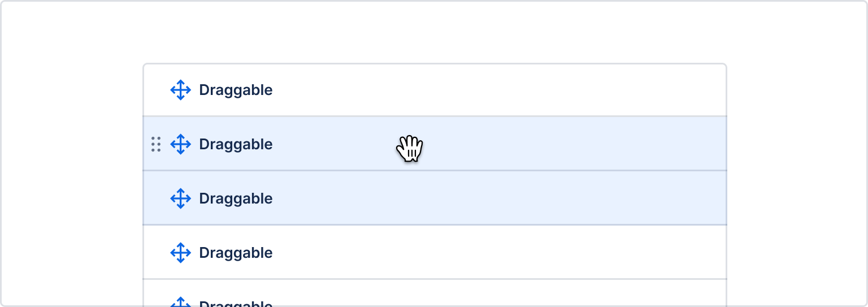This screenshot has height=307, width=868.
Task: Select the first row's Draggable label
Action: pyautogui.click(x=236, y=90)
